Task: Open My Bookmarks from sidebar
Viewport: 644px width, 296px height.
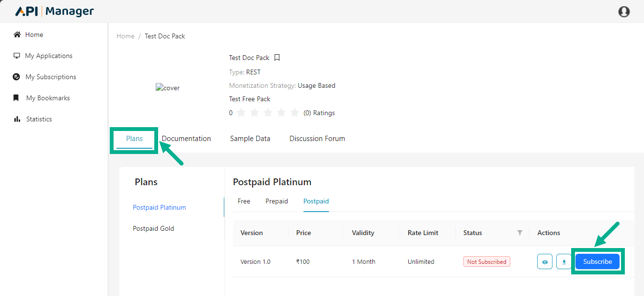Action: pos(48,98)
